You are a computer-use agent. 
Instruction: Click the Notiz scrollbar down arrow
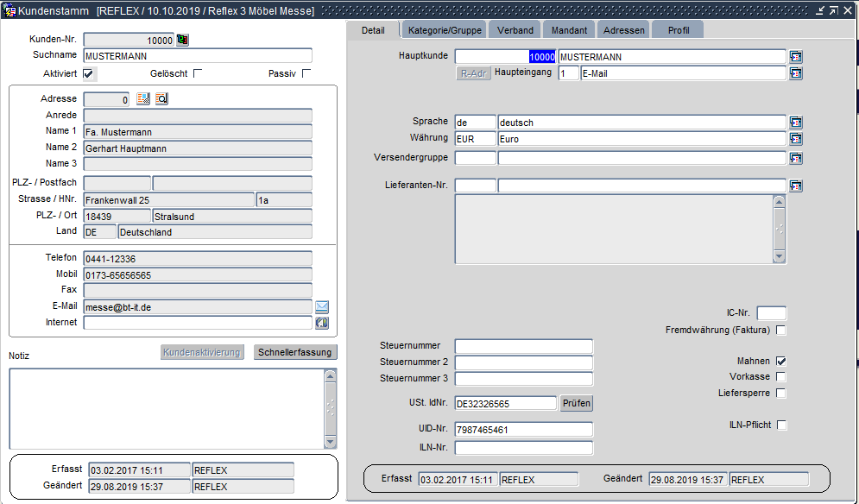[330, 442]
